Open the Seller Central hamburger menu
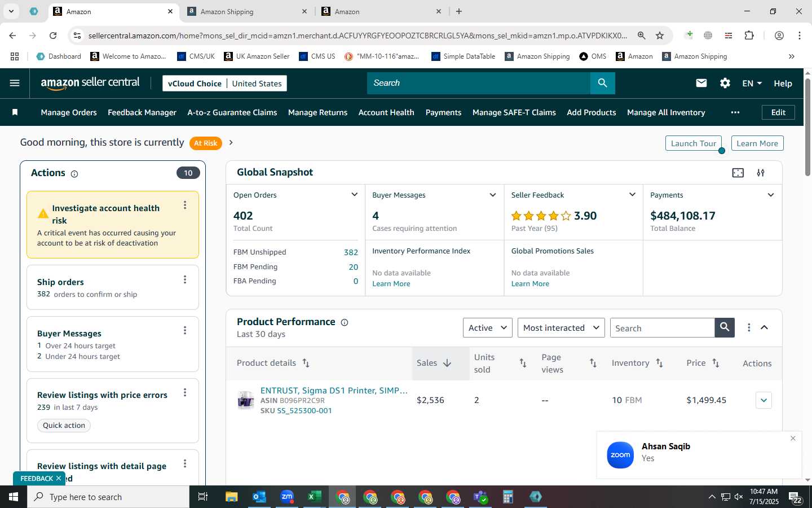 [15, 83]
